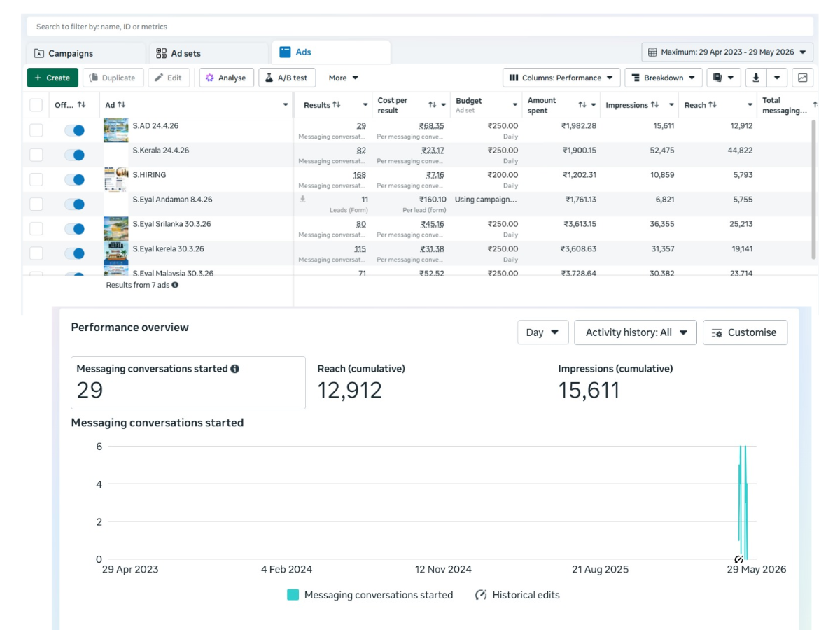Click the search filter input field
This screenshot has height=630, width=840.
pos(420,27)
